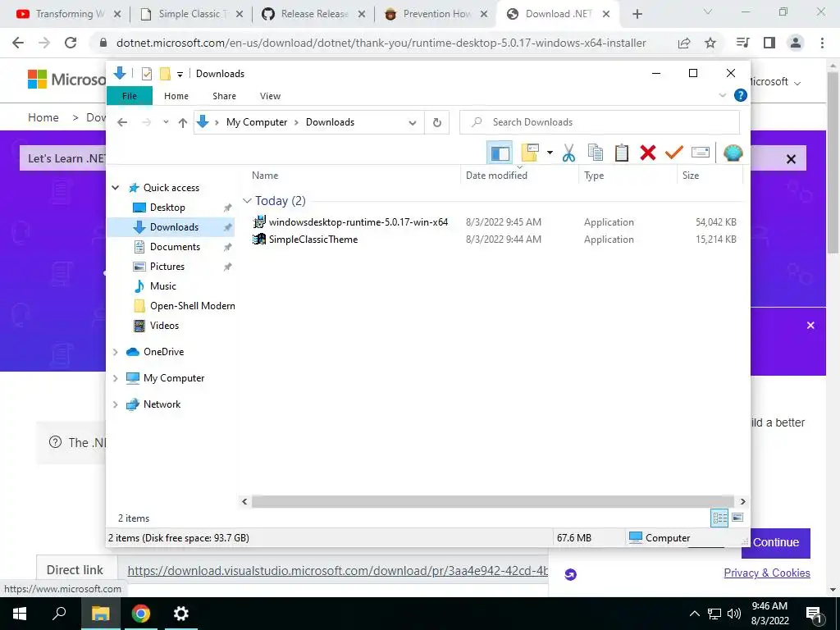Select the windowsdesktop-runtime-5.0.17-win-x64 file
Image resolution: width=840 pixels, height=630 pixels.
click(x=358, y=221)
